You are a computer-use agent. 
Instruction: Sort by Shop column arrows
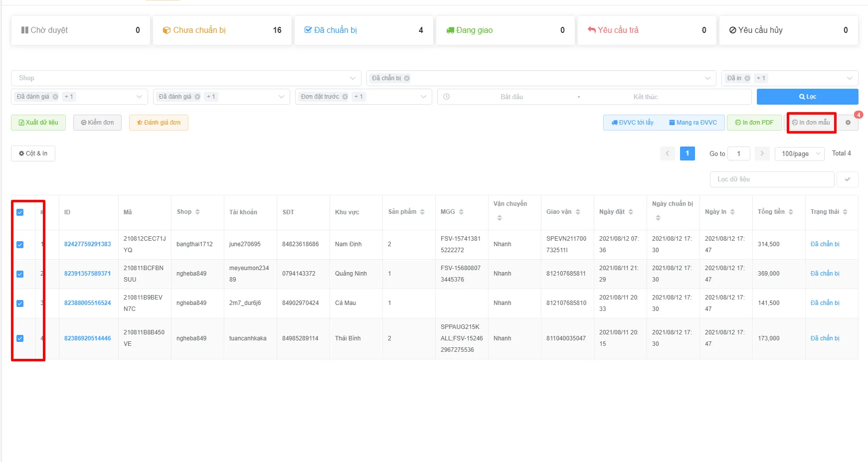click(x=197, y=212)
